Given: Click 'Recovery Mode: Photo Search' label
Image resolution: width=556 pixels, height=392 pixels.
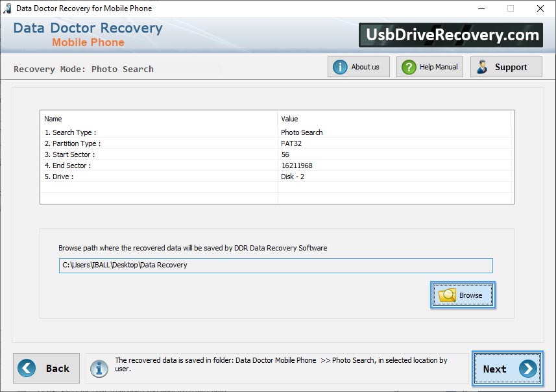Looking at the screenshot, I should [x=84, y=69].
